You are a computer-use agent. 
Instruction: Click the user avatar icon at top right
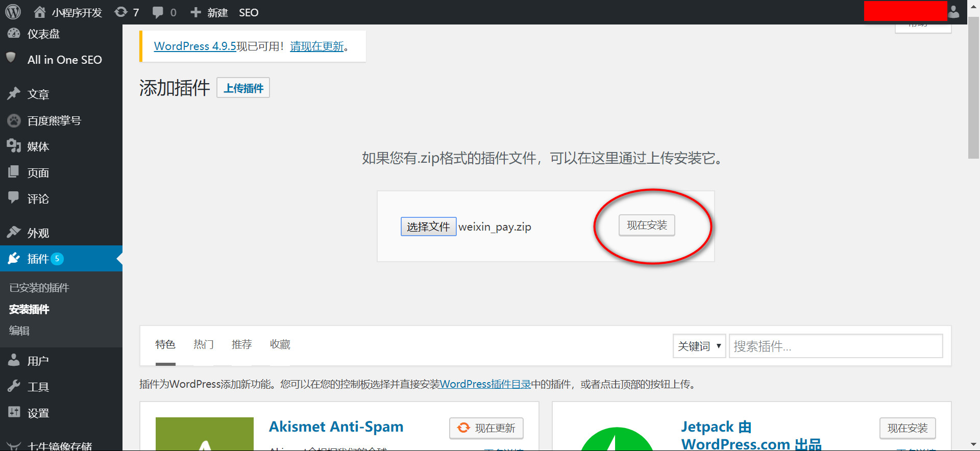coord(953,11)
